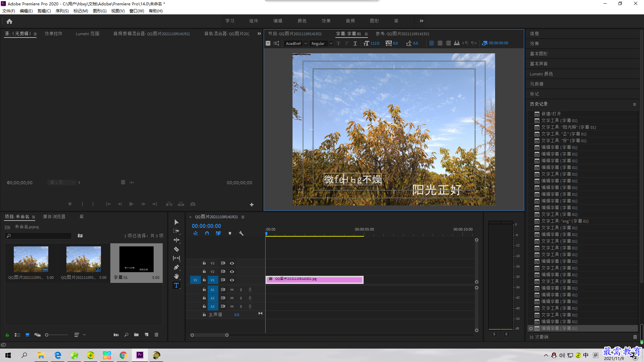The width and height of the screenshot is (644, 362).
Task: Switch to the 颜色 workspace
Action: point(302,21)
